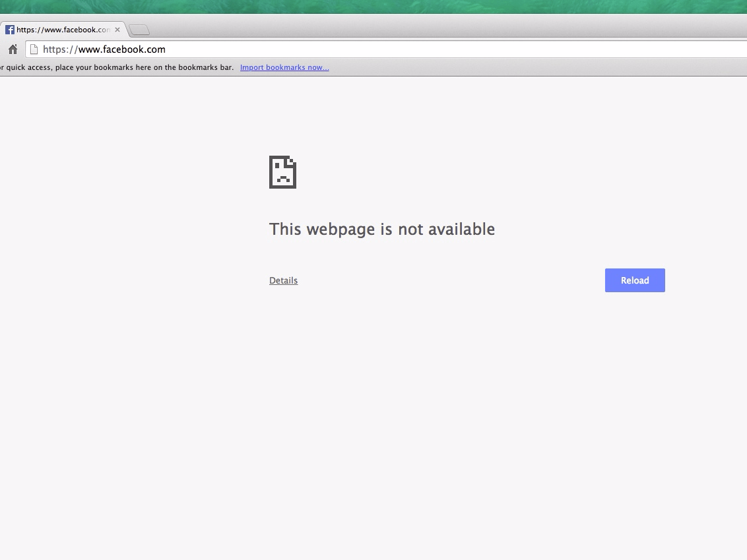Click the blue Reload button

coord(635,280)
